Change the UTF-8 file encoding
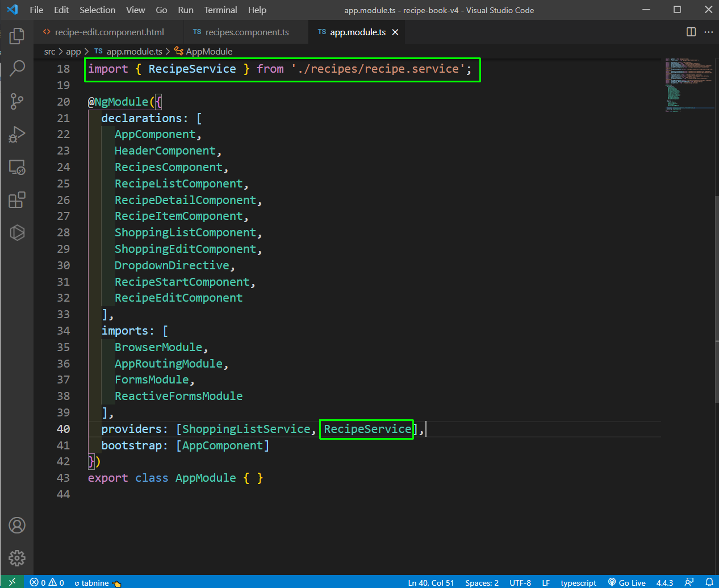Viewport: 719px width, 588px height. (x=520, y=582)
